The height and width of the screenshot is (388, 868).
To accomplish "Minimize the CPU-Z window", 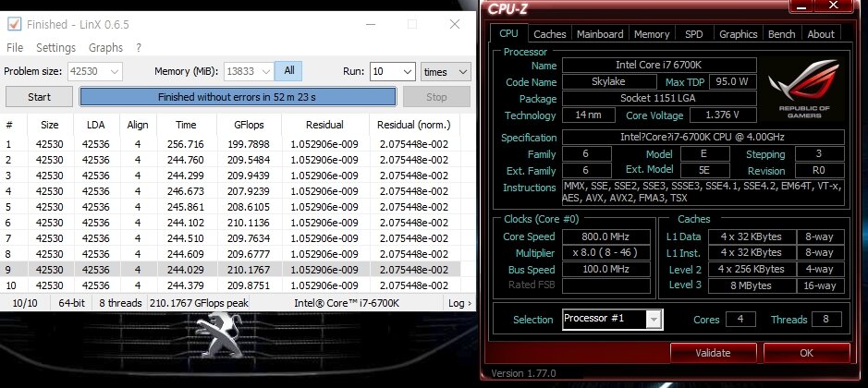I will tap(801, 5).
